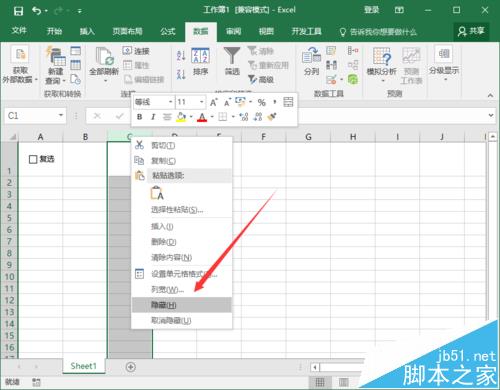Choose 复制(C) from the context menu
Image resolution: width=500 pixels, height=390 pixels.
pyautogui.click(x=182, y=161)
